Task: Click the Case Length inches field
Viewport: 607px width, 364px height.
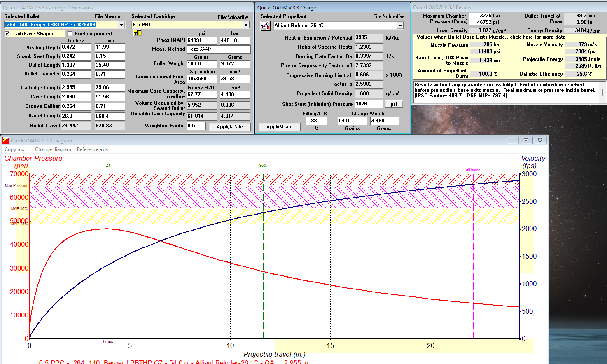Action: click(76, 97)
